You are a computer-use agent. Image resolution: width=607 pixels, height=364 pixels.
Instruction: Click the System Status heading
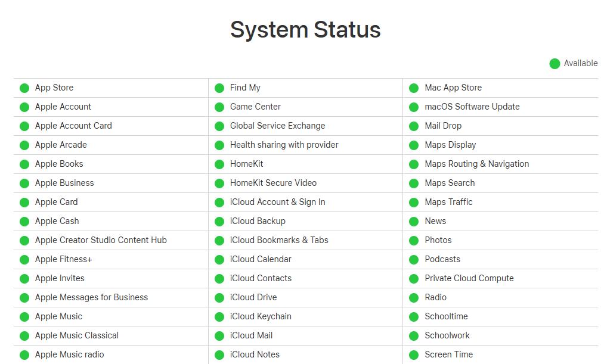305,29
